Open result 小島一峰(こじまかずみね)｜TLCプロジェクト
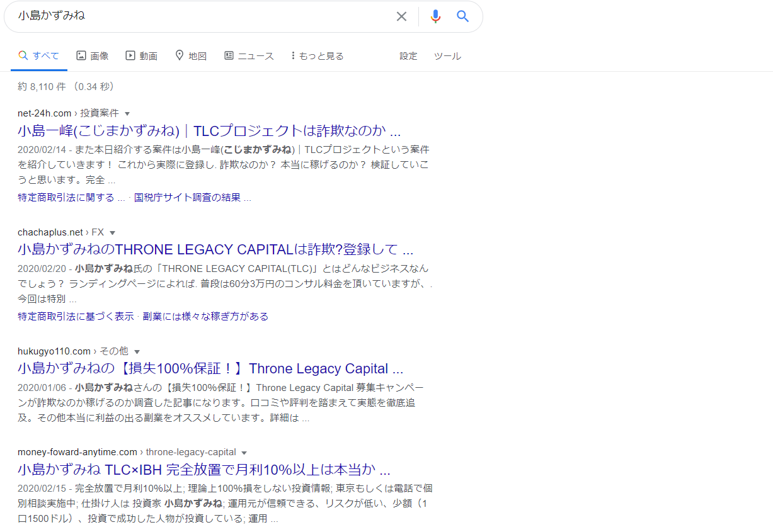The height and width of the screenshot is (532, 773). click(x=209, y=131)
